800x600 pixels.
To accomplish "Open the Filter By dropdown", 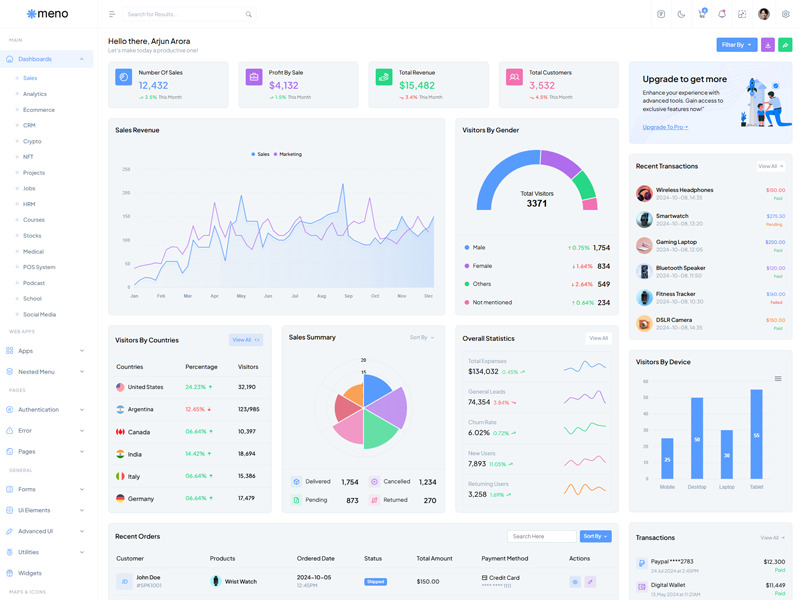I will pos(736,45).
